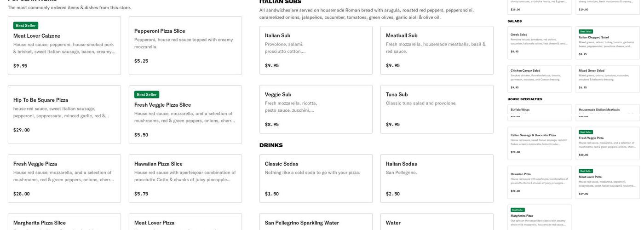
Task: Select the Mixed Green Salad item
Action: point(607,79)
